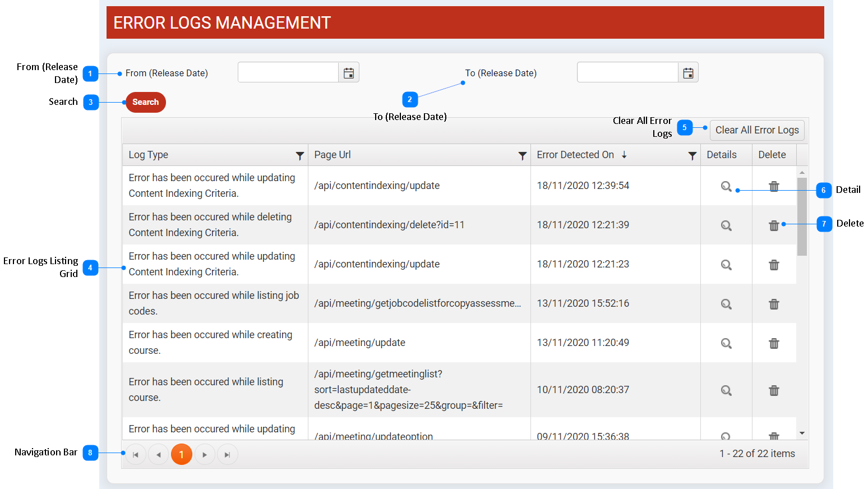Click the To (Release Date) input field
The width and height of the screenshot is (868, 489).
627,72
